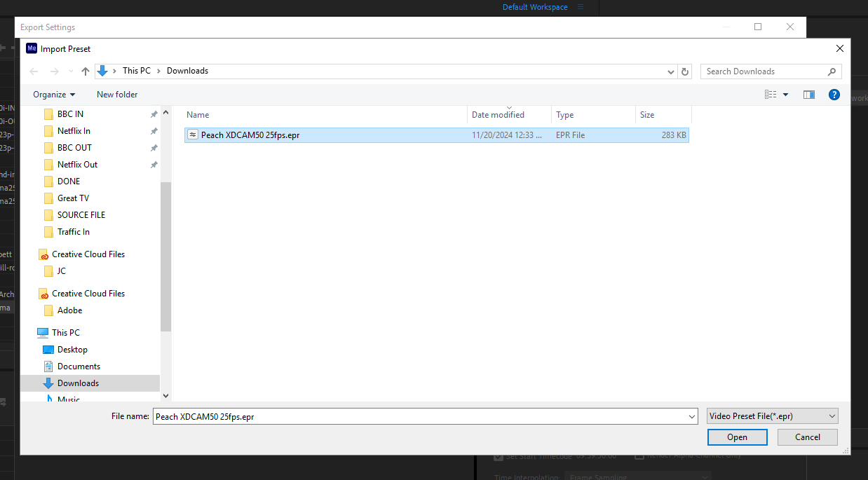
Task: Open the Help question mark icon
Action: [834, 95]
